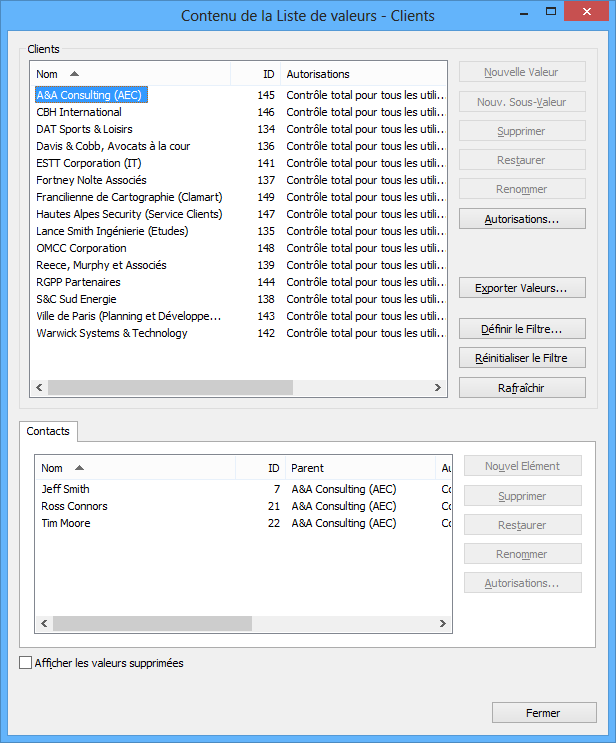Click the contacts horizontal scrollbar right arrow
The height and width of the screenshot is (743, 616).
tap(443, 623)
